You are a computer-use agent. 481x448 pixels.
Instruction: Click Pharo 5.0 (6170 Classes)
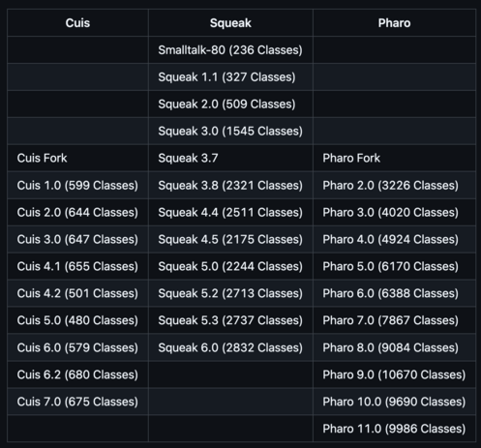tap(390, 266)
